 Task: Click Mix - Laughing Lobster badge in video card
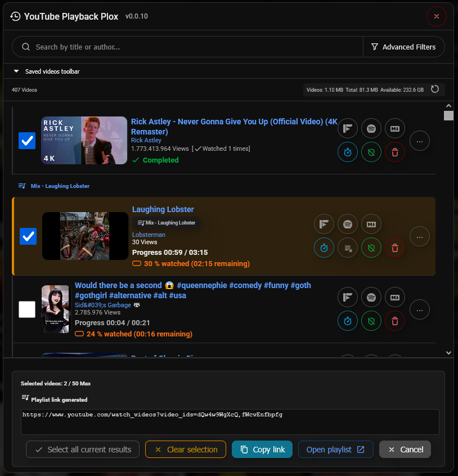pyautogui.click(x=166, y=222)
